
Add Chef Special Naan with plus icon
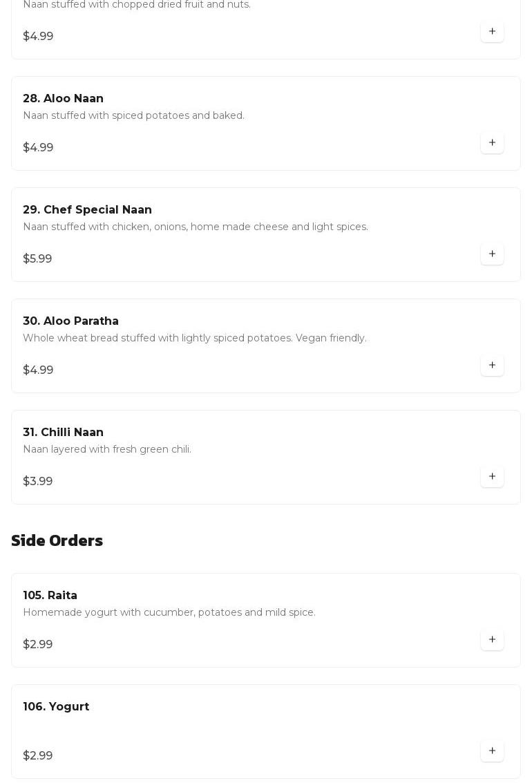492,254
